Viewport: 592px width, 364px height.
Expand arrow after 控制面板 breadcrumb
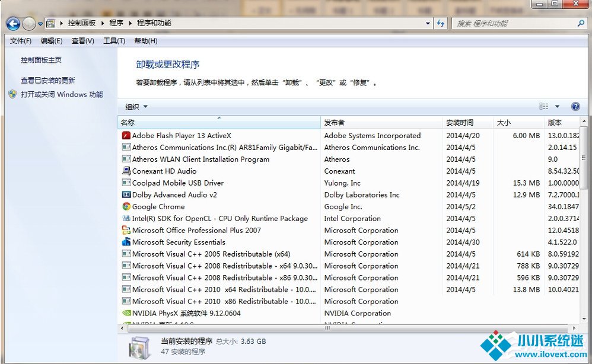pyautogui.click(x=102, y=23)
